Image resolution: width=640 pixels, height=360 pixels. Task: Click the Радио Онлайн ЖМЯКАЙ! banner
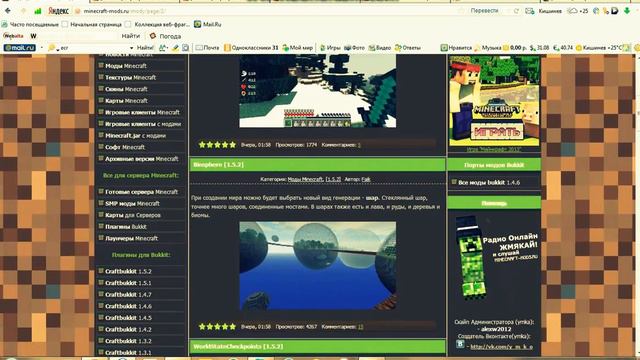[x=496, y=258]
